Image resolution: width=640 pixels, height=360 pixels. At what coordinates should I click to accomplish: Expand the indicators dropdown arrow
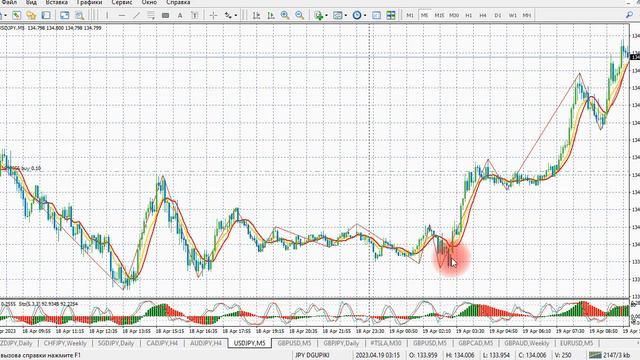[x=326, y=16]
